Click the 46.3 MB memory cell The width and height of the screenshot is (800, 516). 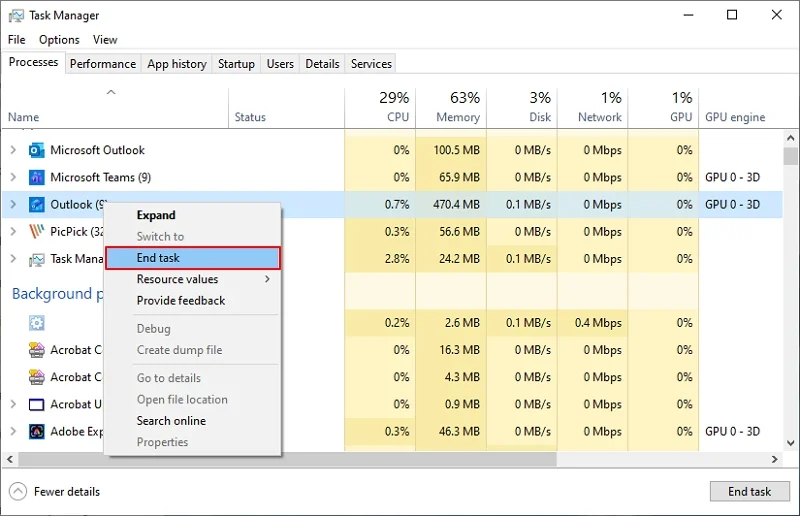coord(451,431)
